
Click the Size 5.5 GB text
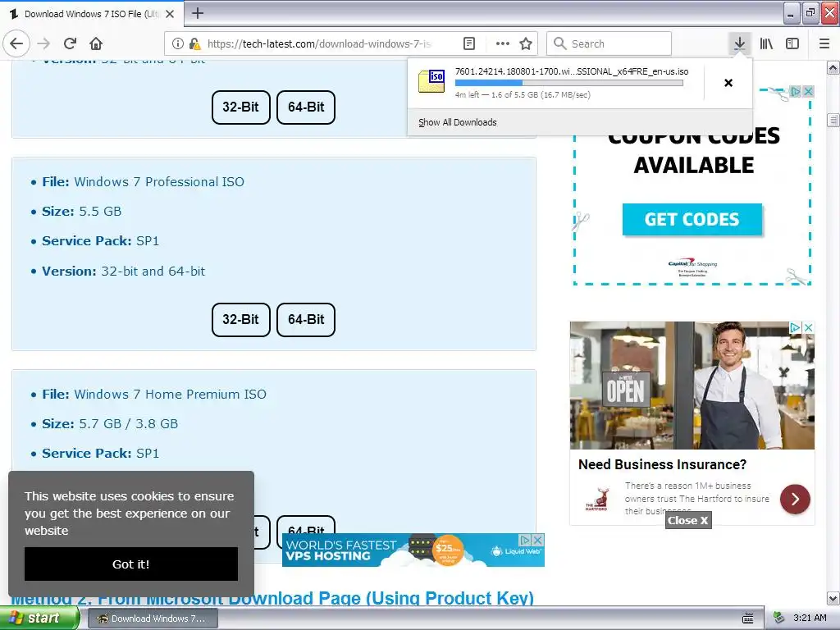[82, 211]
